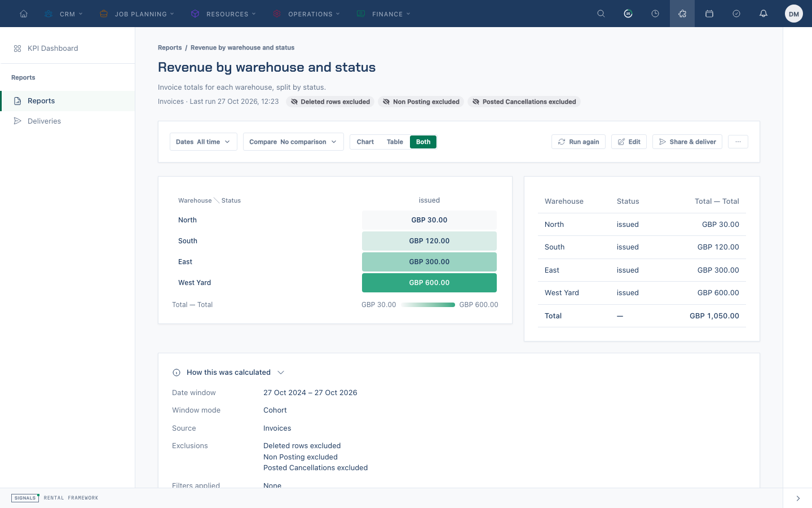Click the GBP 1,050.00 total in the table

click(714, 316)
